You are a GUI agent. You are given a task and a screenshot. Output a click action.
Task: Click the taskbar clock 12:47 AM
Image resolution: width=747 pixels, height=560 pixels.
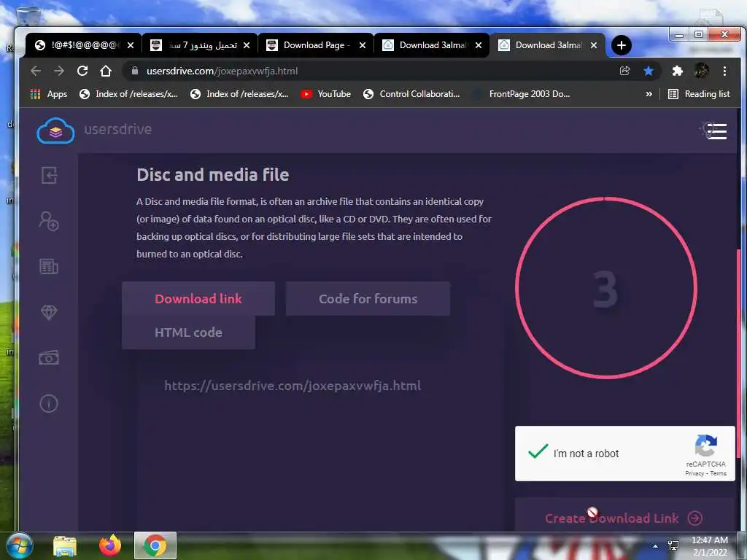[x=709, y=540]
